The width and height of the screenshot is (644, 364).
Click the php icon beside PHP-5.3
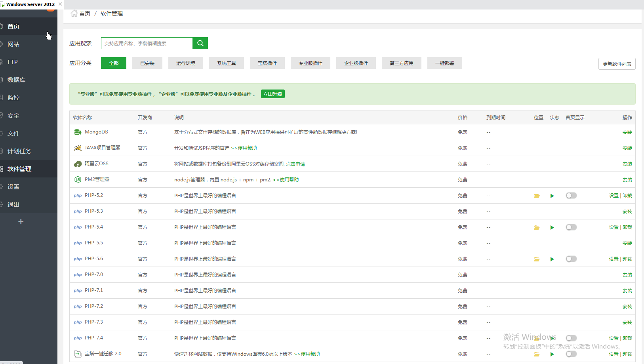pos(78,212)
